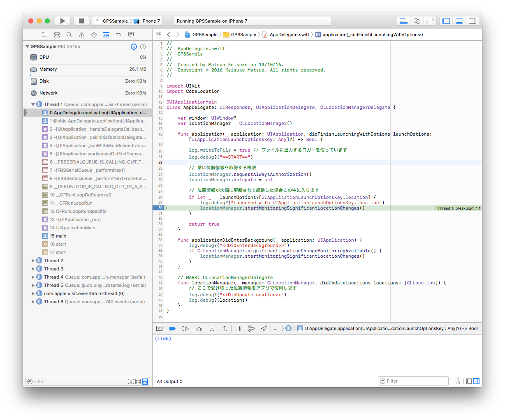Screen dimensions: 505x420
Task: Collapse the Thread 1 disclosure triangle
Action: click(x=33, y=104)
